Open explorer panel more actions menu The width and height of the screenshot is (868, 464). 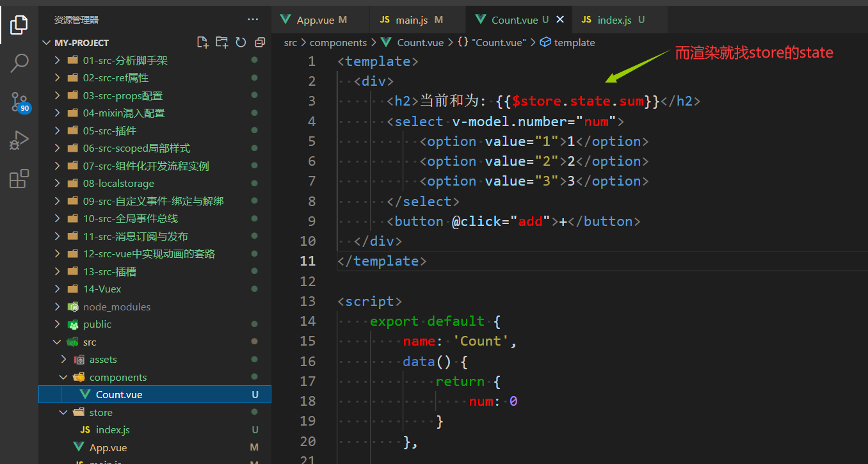(x=253, y=20)
